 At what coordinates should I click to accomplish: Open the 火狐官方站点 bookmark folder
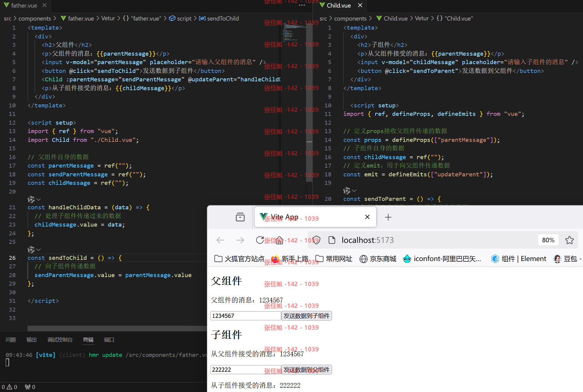coord(239,259)
